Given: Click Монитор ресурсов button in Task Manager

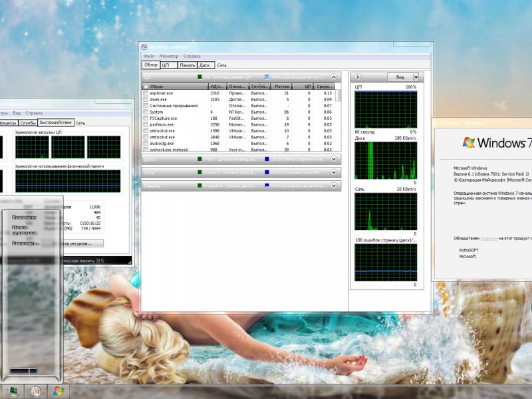Looking at the screenshot, I should point(72,243).
